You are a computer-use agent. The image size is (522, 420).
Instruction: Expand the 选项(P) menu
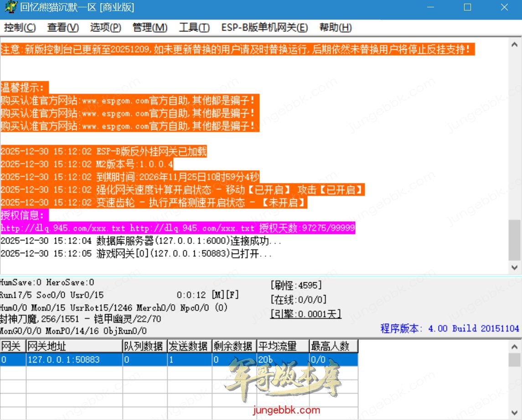pyautogui.click(x=106, y=28)
